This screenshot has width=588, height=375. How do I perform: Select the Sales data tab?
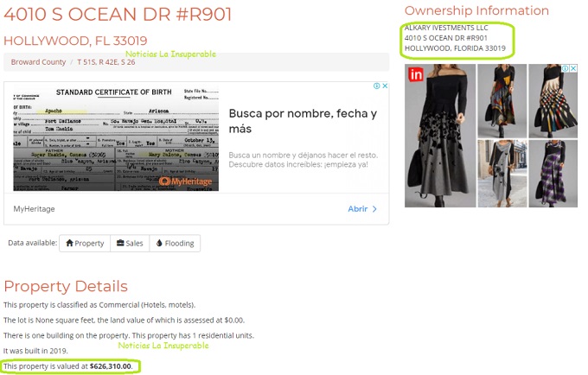tap(130, 243)
